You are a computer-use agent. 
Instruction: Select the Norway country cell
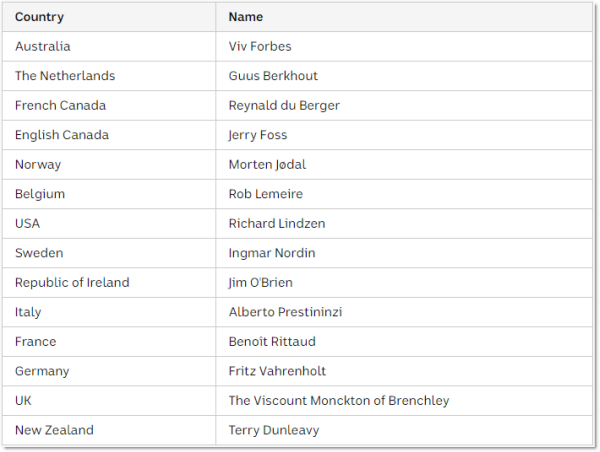(x=38, y=164)
